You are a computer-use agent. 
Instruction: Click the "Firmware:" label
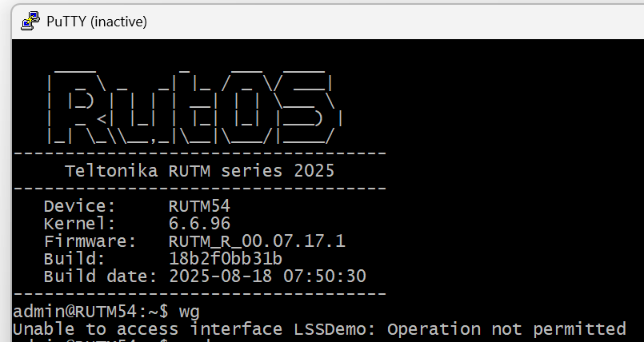pyautogui.click(x=90, y=241)
